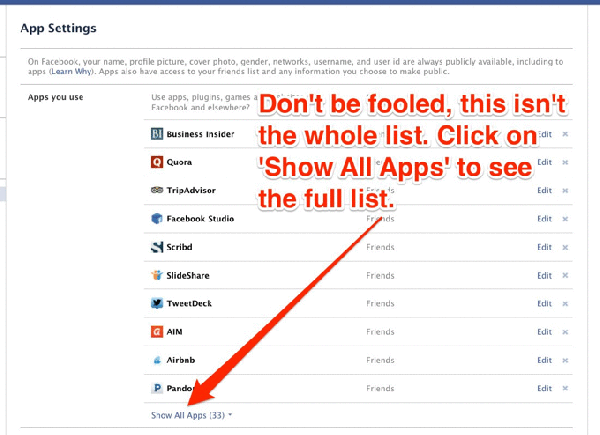Open the Learn Why link
Screen dimensions: 600x435
71,72
